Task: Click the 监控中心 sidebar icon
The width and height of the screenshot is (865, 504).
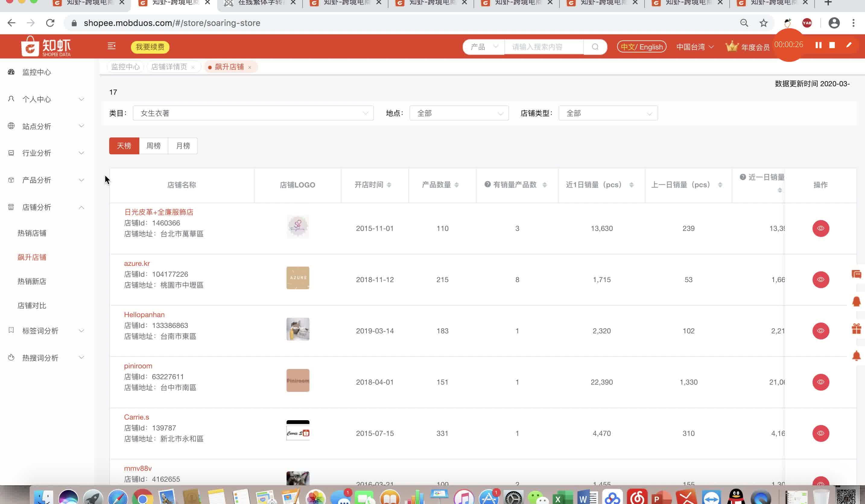Action: [11, 72]
